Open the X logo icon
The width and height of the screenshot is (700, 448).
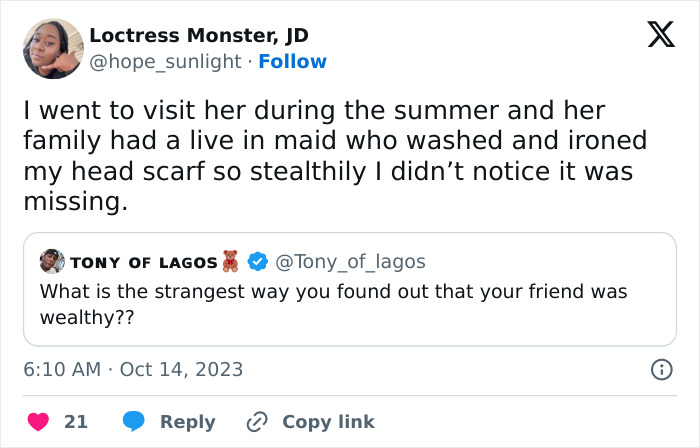click(661, 34)
